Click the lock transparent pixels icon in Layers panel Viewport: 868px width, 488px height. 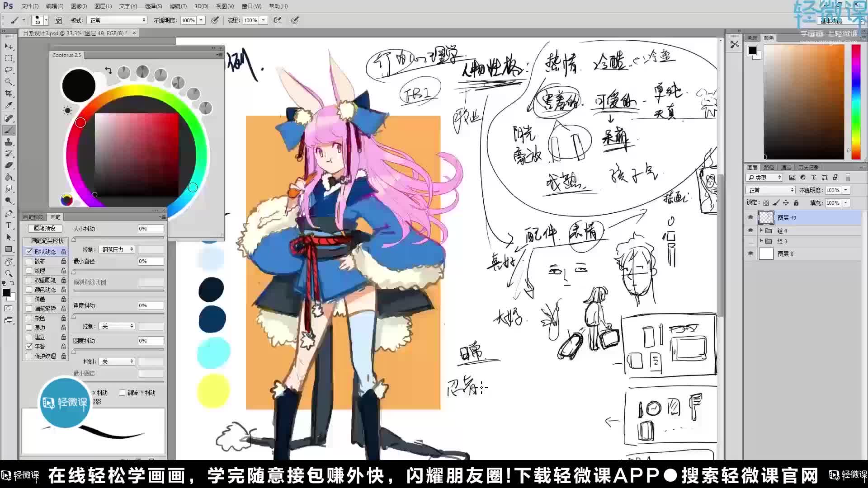pyautogui.click(x=766, y=202)
